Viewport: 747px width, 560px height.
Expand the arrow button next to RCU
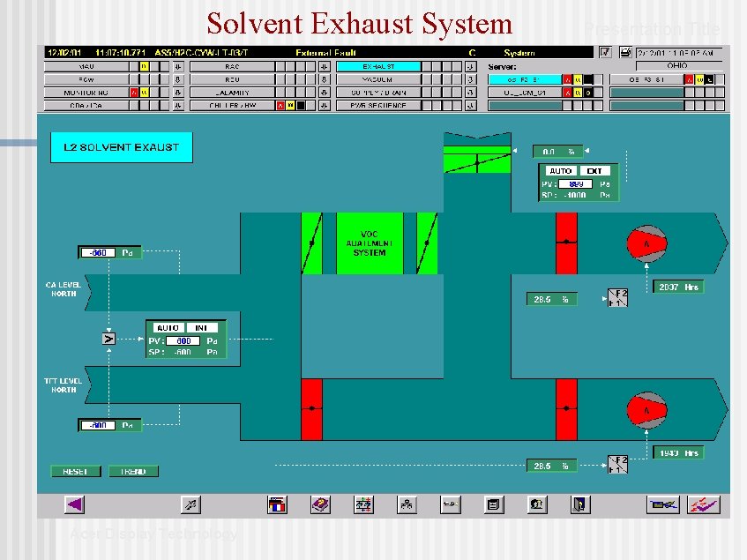click(324, 79)
